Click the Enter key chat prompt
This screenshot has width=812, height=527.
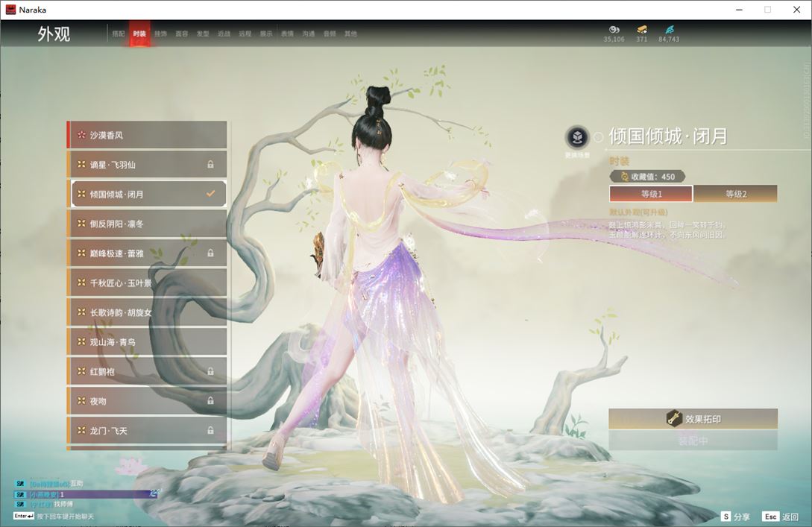[x=54, y=516]
